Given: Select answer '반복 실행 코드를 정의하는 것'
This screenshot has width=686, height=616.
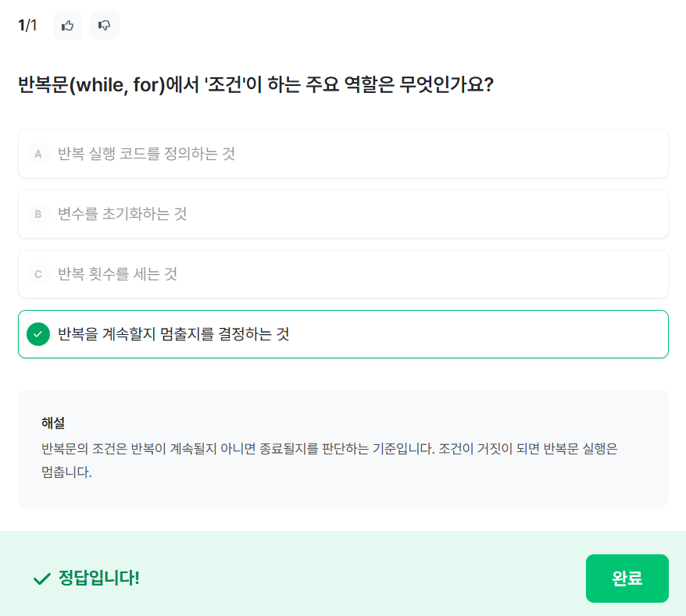Looking at the screenshot, I should (147, 154).
